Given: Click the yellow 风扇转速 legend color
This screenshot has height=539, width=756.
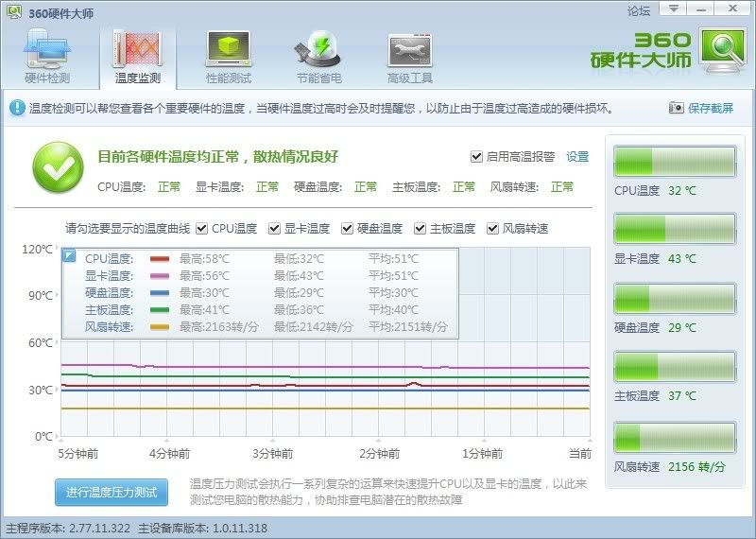Looking at the screenshot, I should 160,327.
